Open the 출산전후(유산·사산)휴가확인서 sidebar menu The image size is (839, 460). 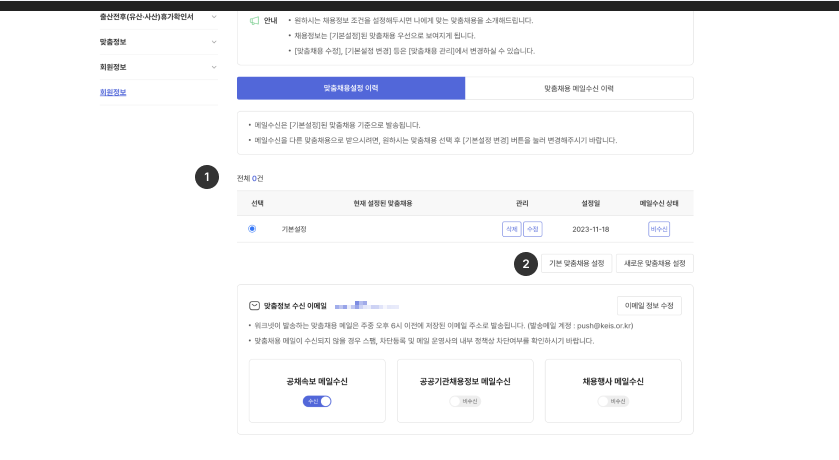147,17
